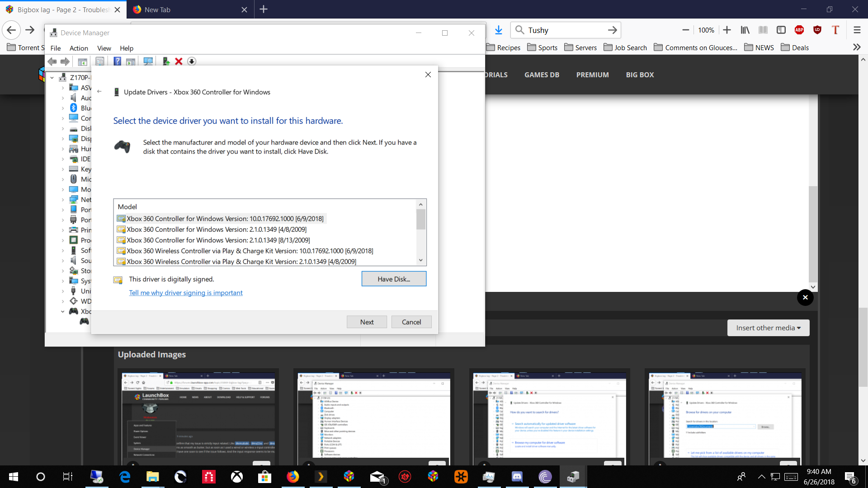Click the Firefox zoom in plus button
This screenshot has width=868, height=488.
(x=727, y=30)
